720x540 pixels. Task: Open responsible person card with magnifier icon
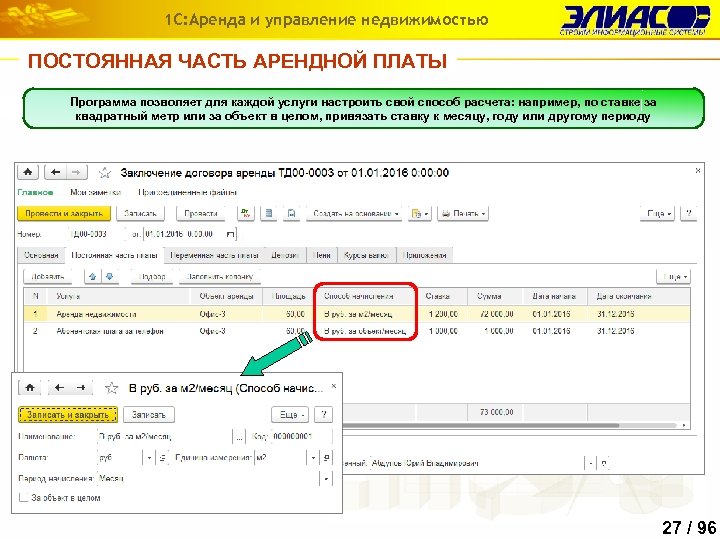tap(604, 463)
